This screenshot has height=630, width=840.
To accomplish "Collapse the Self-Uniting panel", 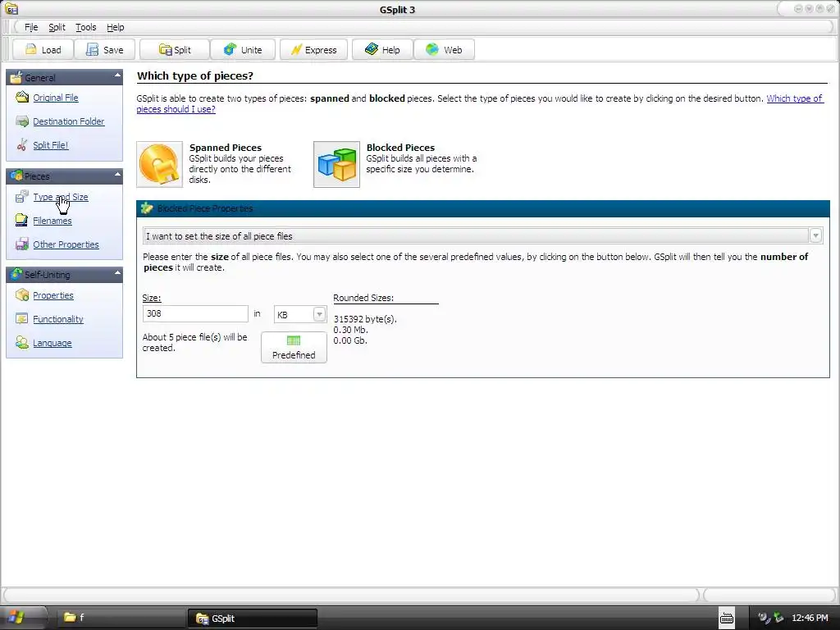I will (117, 273).
